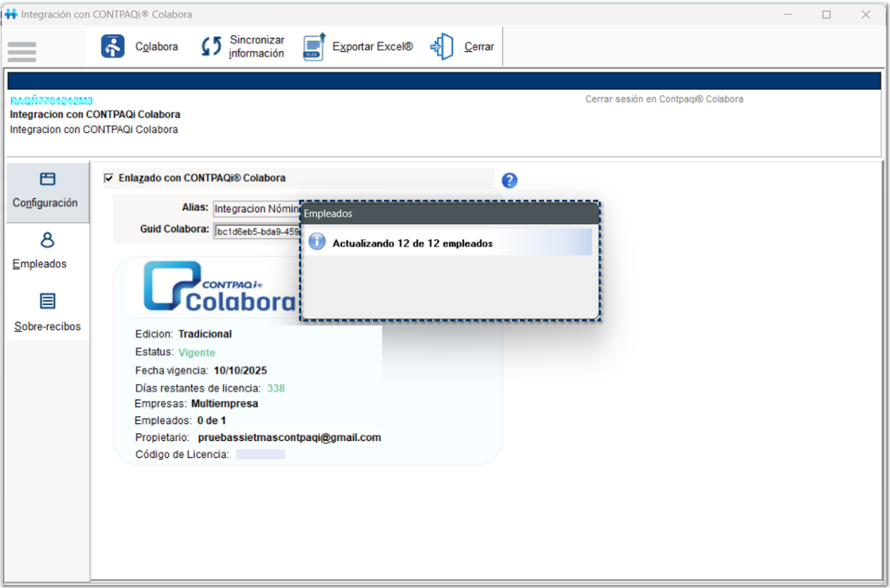The width and height of the screenshot is (890, 588).
Task: Maximize the Integración window
Action: point(827,14)
